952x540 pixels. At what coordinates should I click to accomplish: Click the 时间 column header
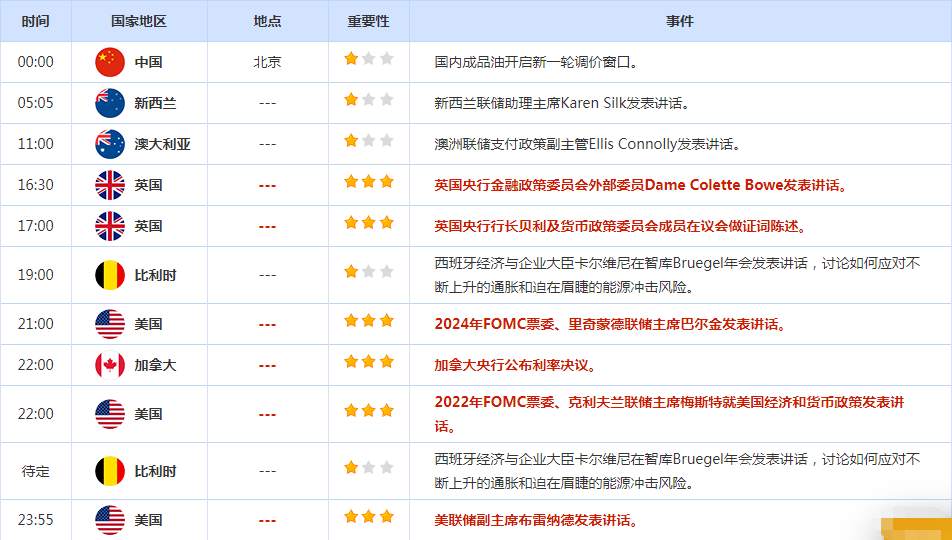click(x=35, y=21)
